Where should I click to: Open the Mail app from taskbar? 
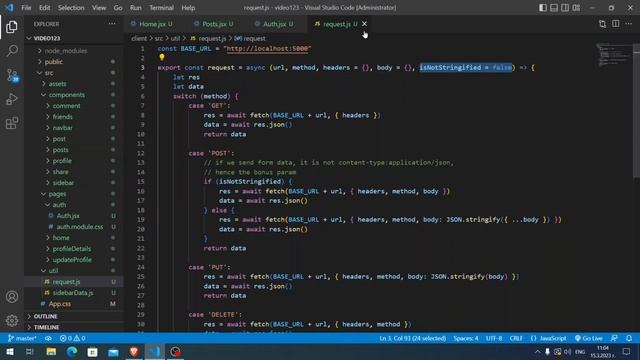(x=113, y=351)
